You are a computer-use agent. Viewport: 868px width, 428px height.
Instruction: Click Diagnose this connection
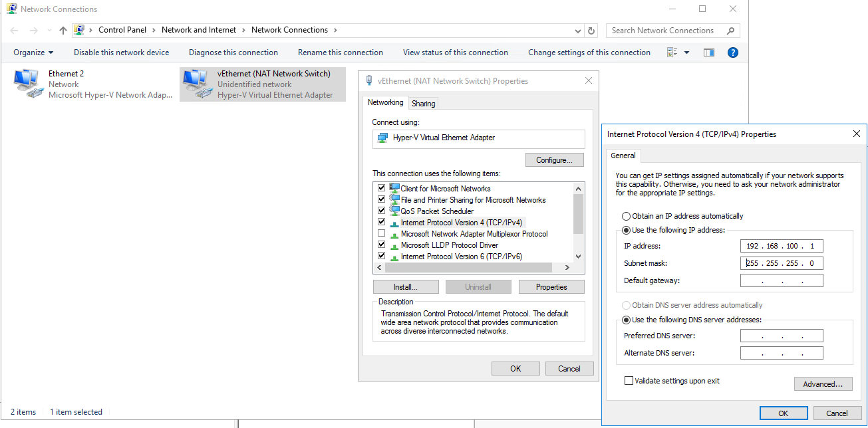(x=233, y=53)
